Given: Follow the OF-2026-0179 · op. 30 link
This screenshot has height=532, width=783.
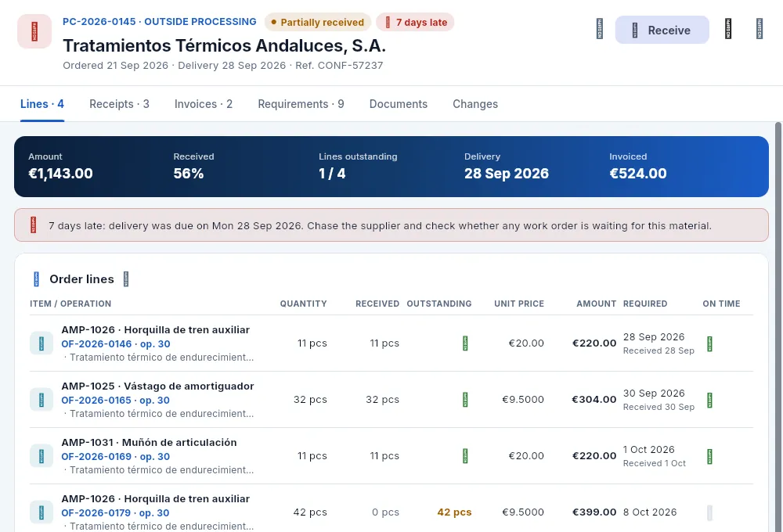Looking at the screenshot, I should click(x=115, y=513).
